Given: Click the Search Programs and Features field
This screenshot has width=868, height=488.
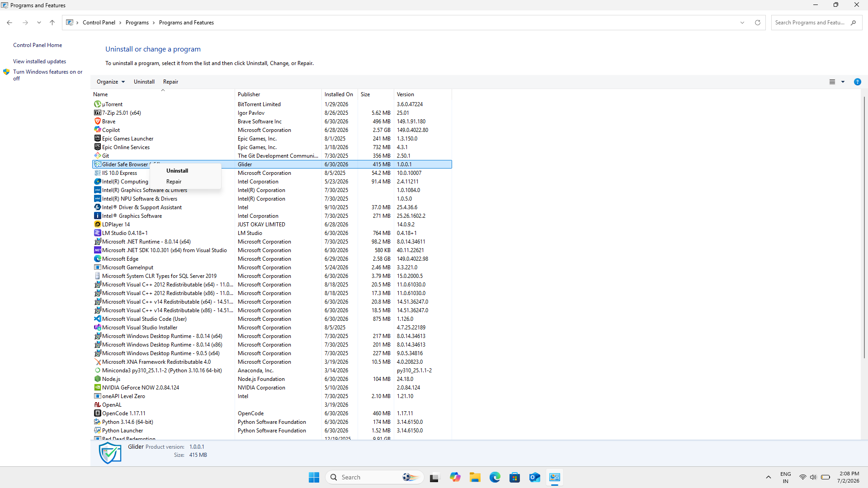Looking at the screenshot, I should tap(816, 23).
